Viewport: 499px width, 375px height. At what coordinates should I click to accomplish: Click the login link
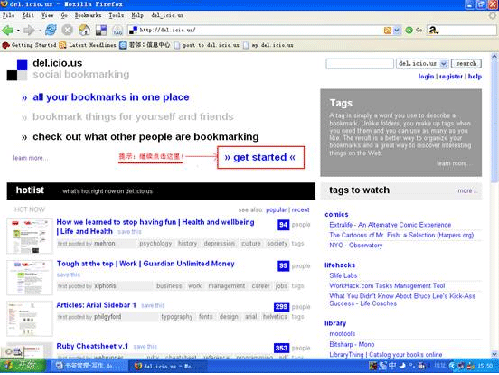(426, 76)
